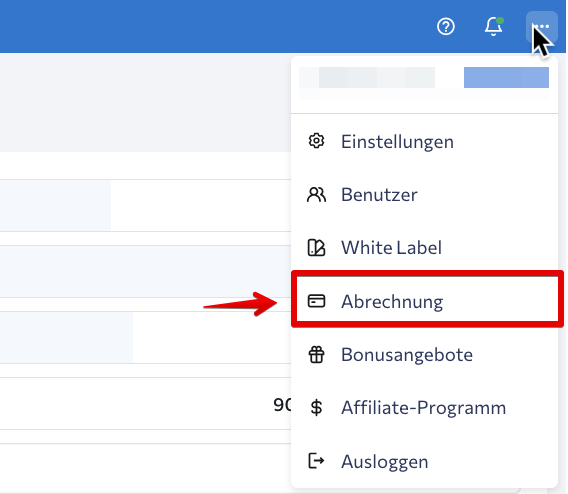The image size is (568, 494).
Task: Click the gear icon beside Einstellungen
Action: pos(316,141)
